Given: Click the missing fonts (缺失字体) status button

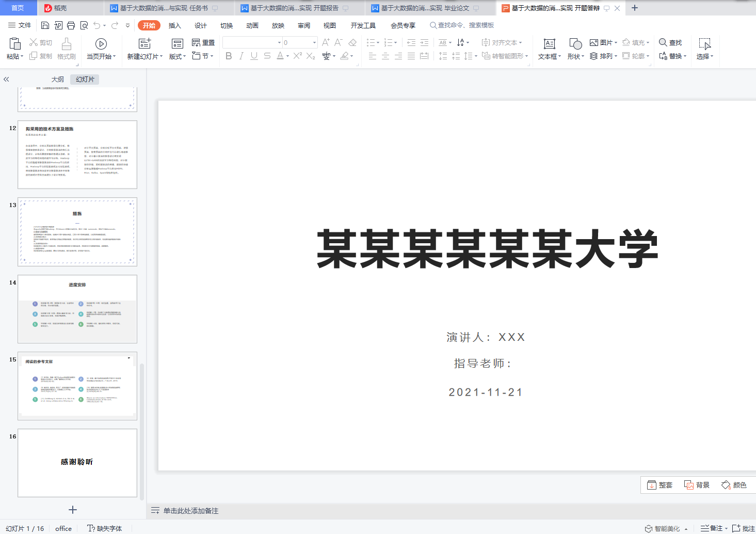Looking at the screenshot, I should click(105, 528).
